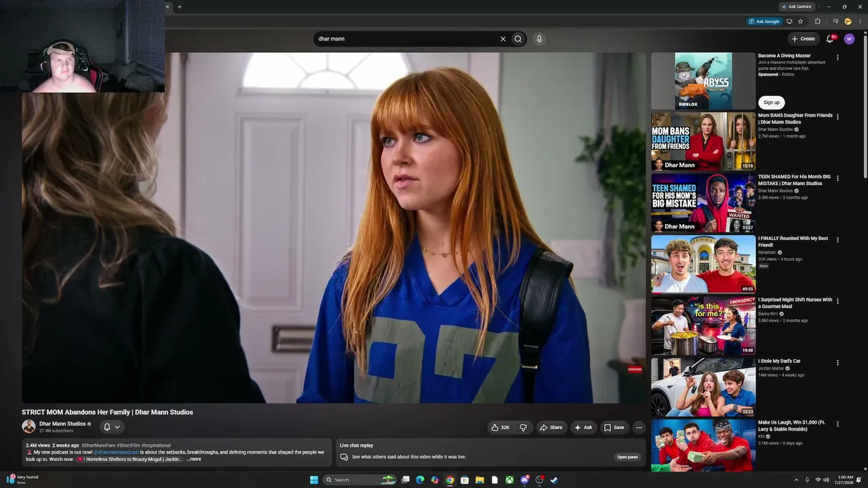Open options for I FINALLY Reunited video
Screen dimensions: 868x488
coord(837,240)
